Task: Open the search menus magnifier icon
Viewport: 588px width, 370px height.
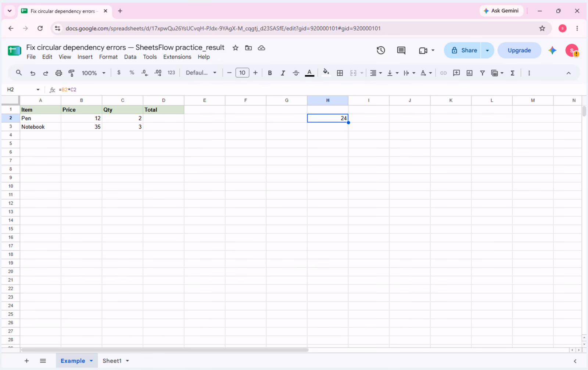Action: pos(19,73)
